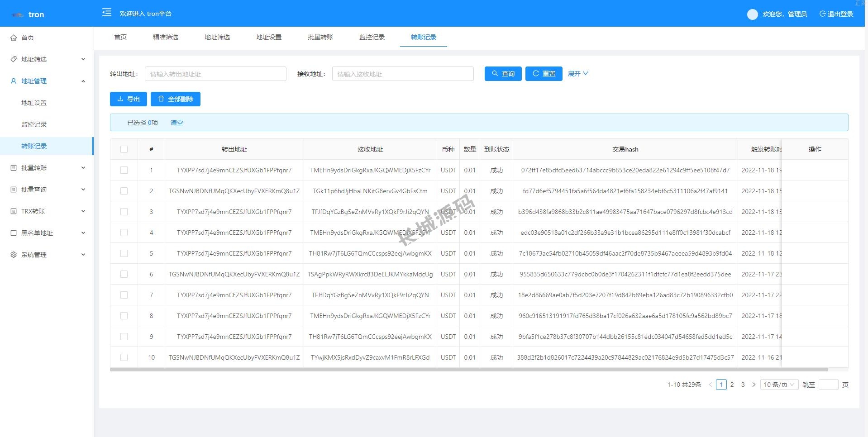868x437 pixels.
Task: Expand more search filters with 展开
Action: (578, 74)
